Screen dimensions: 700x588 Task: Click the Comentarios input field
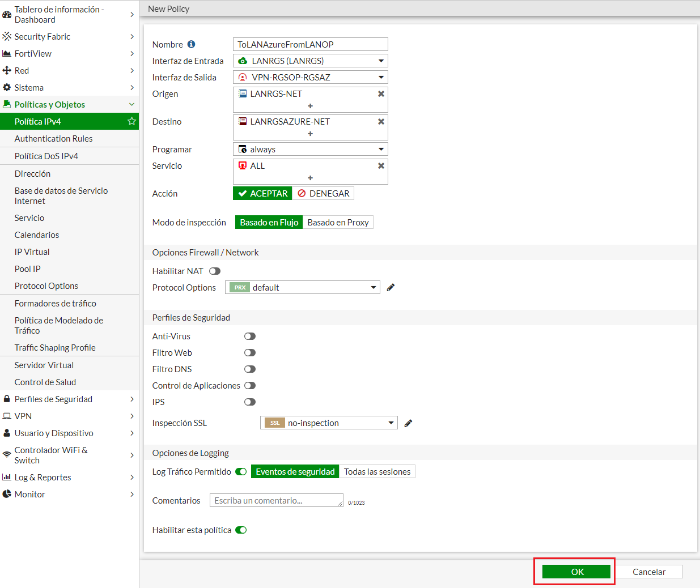coord(276,500)
